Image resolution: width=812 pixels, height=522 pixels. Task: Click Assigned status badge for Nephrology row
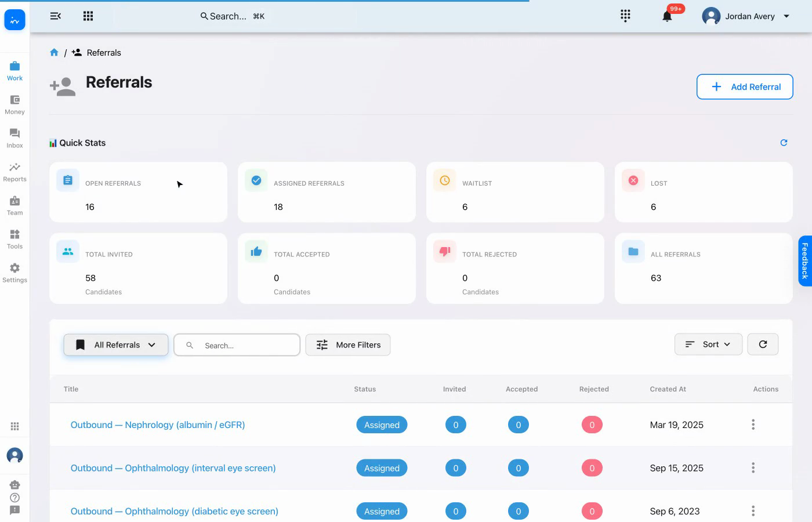coord(382,425)
